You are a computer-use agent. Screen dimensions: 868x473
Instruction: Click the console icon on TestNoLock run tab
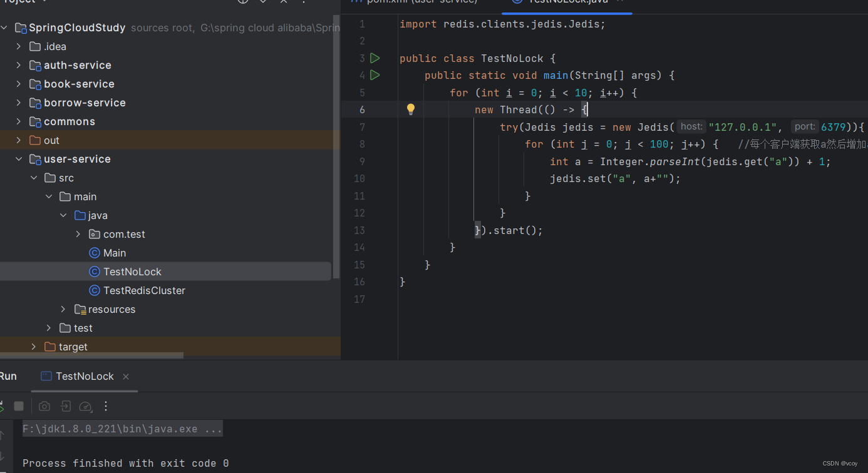(x=46, y=376)
